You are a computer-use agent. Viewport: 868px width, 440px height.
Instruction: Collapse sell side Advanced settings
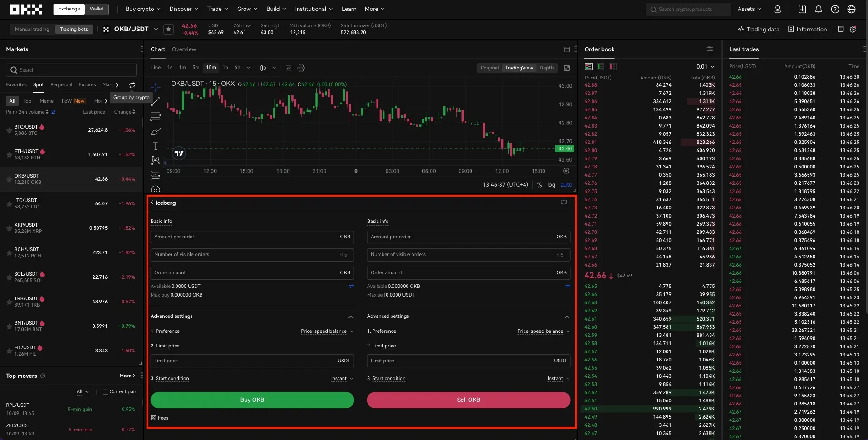pos(567,317)
